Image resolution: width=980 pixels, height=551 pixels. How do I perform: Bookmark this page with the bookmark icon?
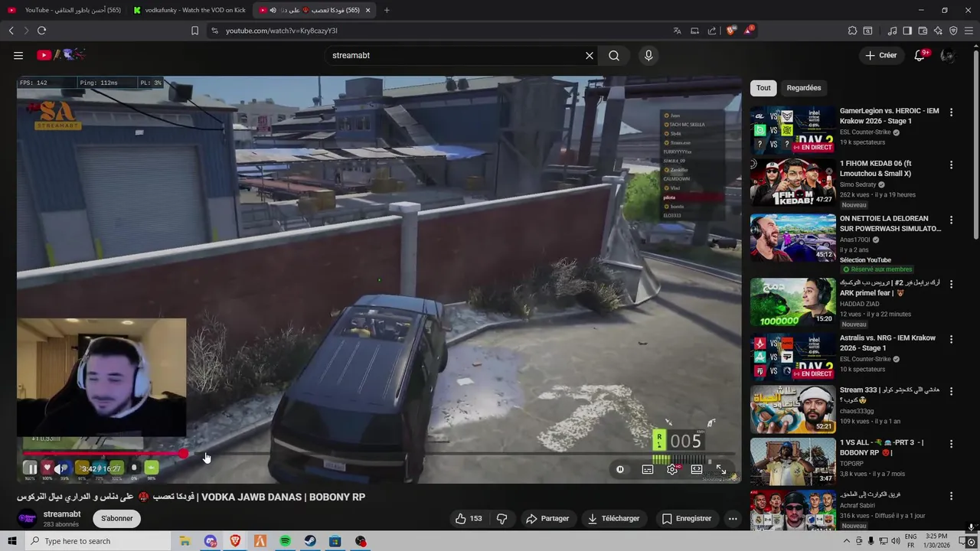(194, 31)
